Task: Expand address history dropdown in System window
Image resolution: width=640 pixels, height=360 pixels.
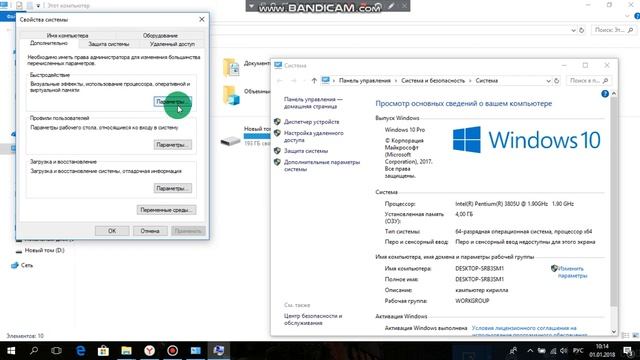Action: (548, 81)
